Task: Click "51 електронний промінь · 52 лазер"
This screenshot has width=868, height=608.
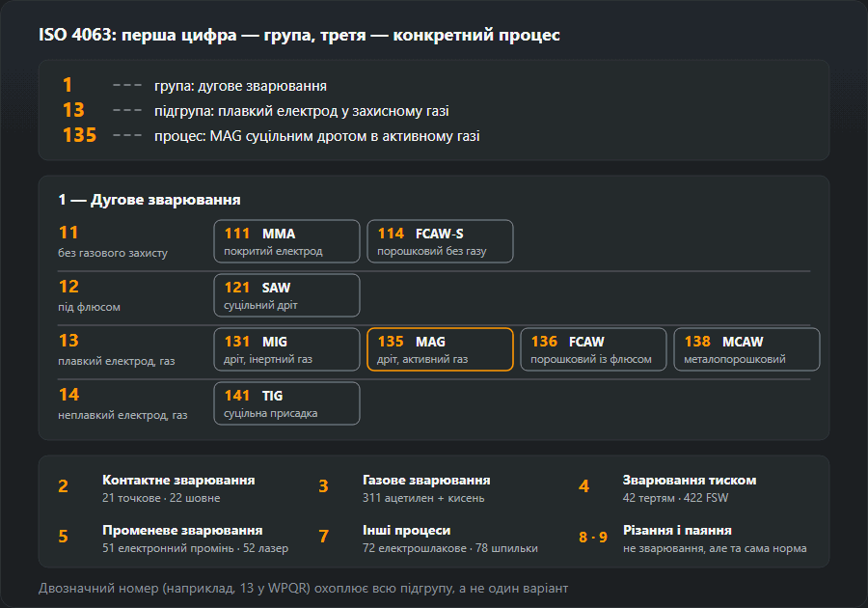Action: [x=196, y=548]
